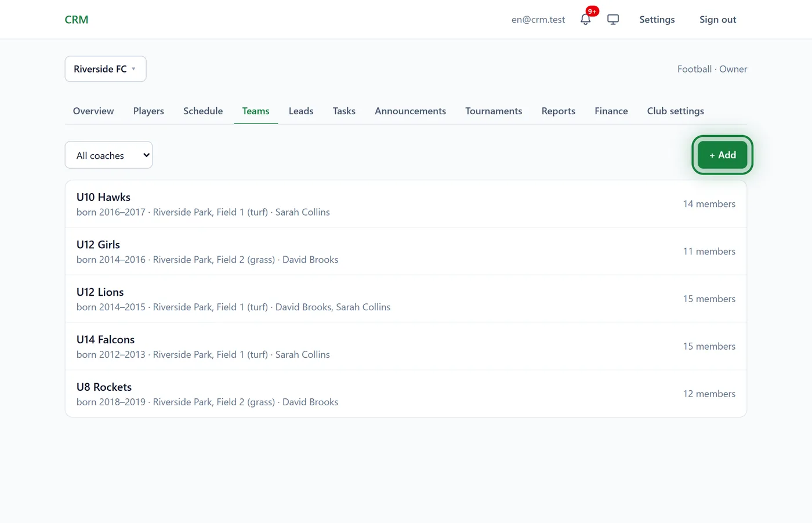Open the Riverside FC club switcher
The height and width of the screenshot is (523, 812).
tap(106, 69)
